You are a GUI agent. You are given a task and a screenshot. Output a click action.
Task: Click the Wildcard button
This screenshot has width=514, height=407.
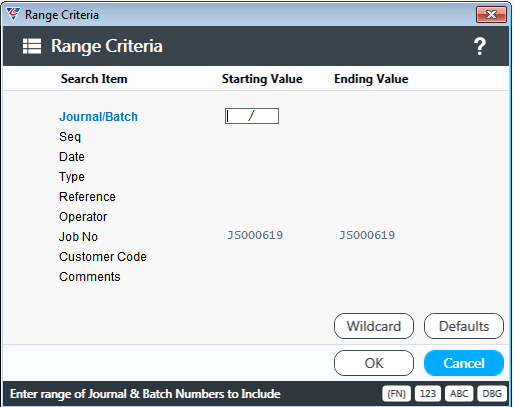374,326
